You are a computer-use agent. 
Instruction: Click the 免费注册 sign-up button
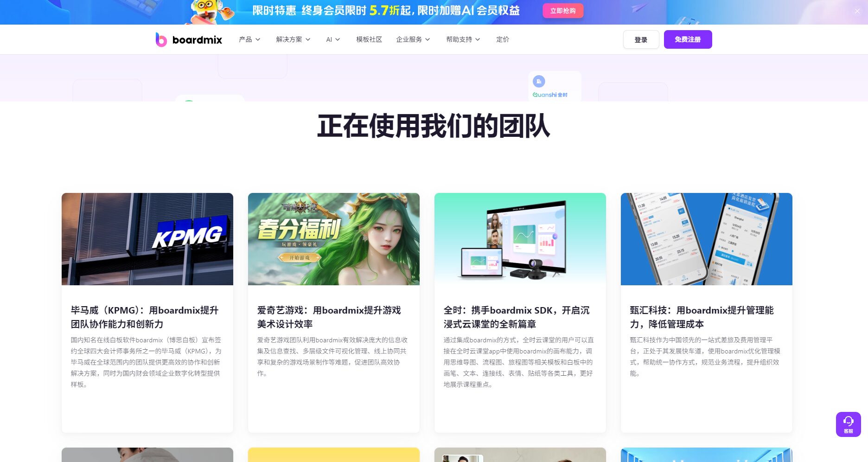pyautogui.click(x=688, y=39)
